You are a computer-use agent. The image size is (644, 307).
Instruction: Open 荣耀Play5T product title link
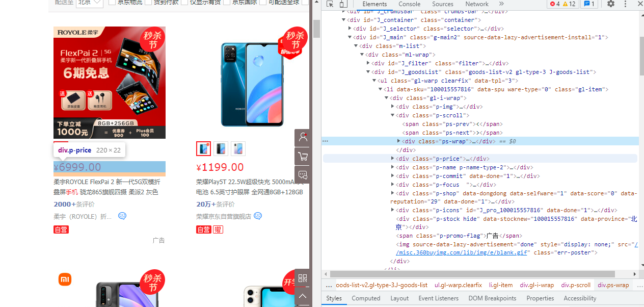(250, 187)
